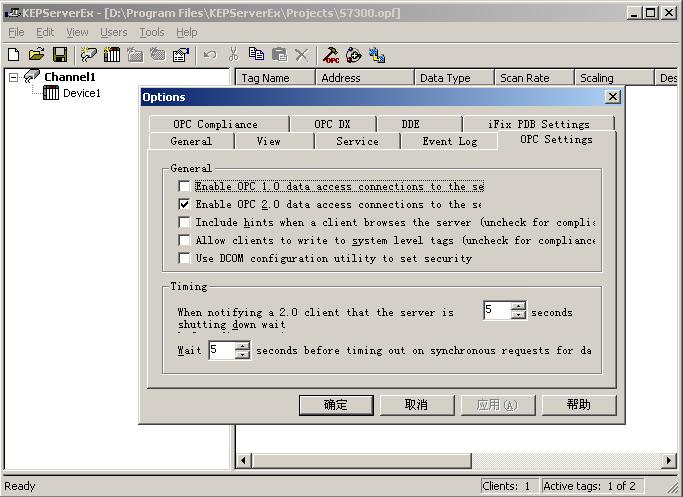The width and height of the screenshot is (683, 497).
Task: Switch to the Service tab
Action: coord(357,141)
